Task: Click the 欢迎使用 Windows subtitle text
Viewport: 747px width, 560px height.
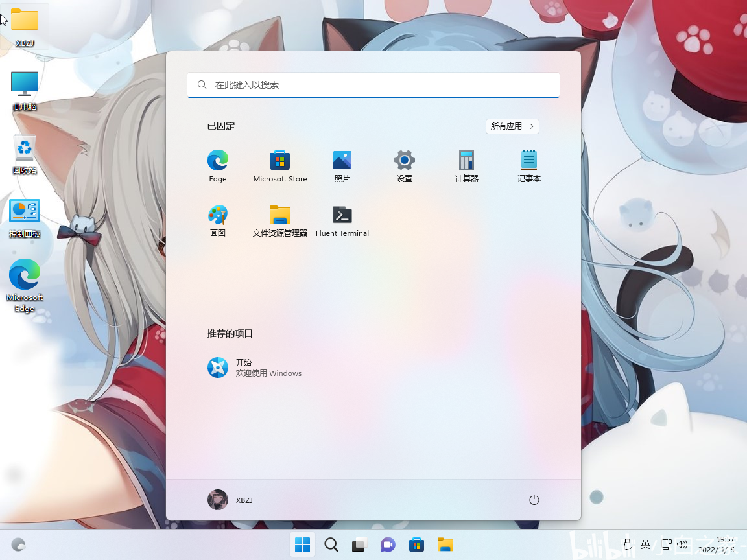Action: click(x=268, y=373)
